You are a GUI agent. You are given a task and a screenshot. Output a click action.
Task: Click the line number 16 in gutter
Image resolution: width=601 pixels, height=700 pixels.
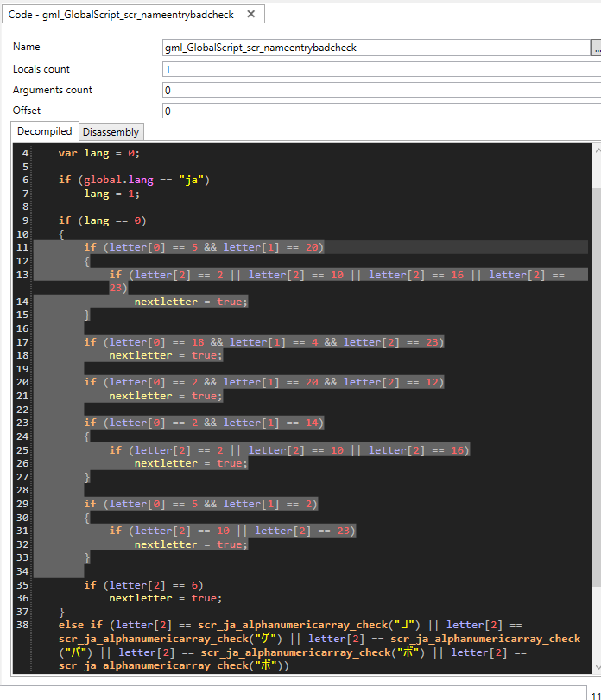(x=22, y=328)
